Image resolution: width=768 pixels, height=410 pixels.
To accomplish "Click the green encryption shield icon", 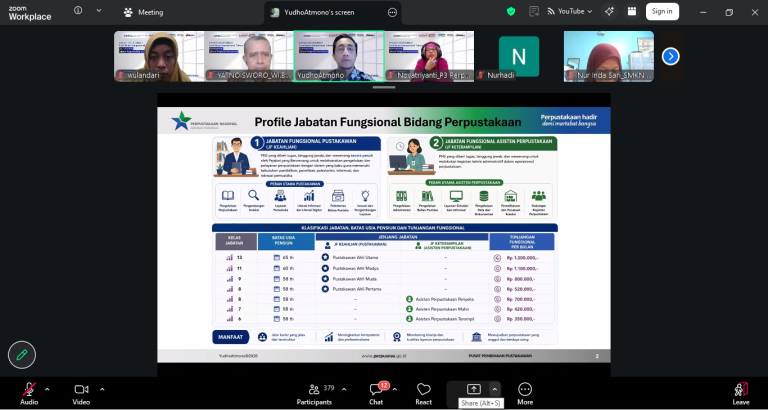I will point(511,11).
